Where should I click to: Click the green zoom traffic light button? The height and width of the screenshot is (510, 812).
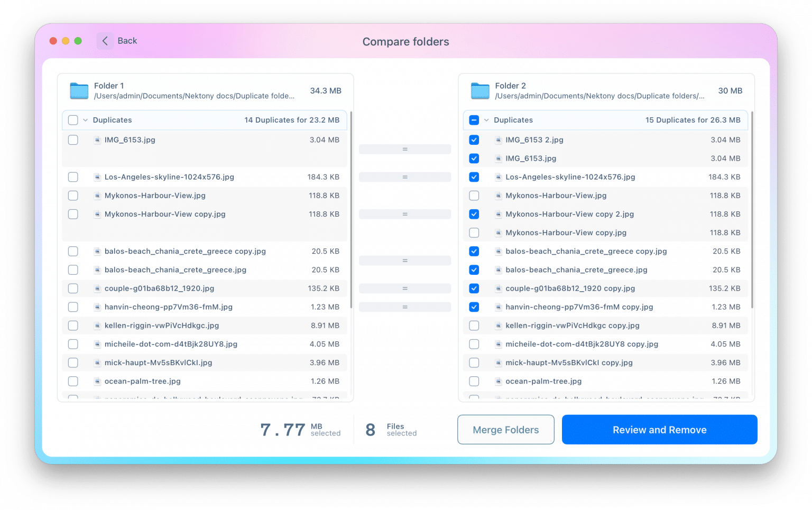click(78, 41)
